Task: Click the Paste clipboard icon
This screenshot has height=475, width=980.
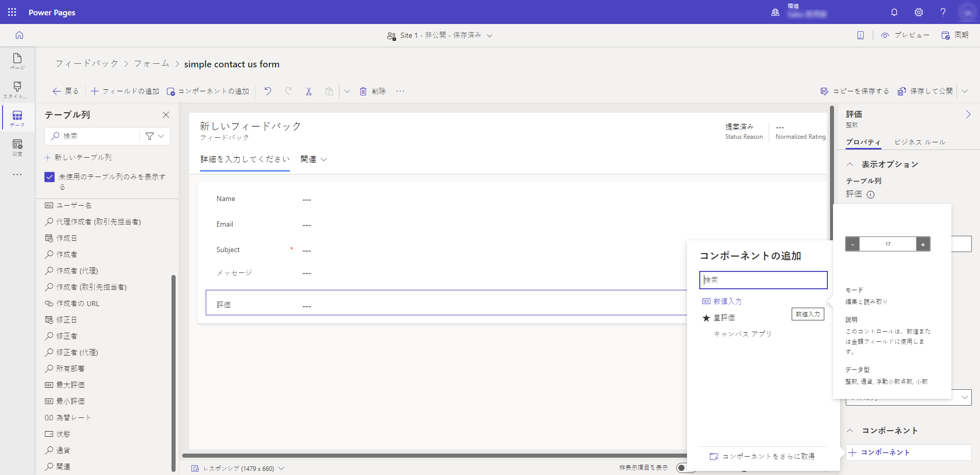Action: [x=329, y=91]
